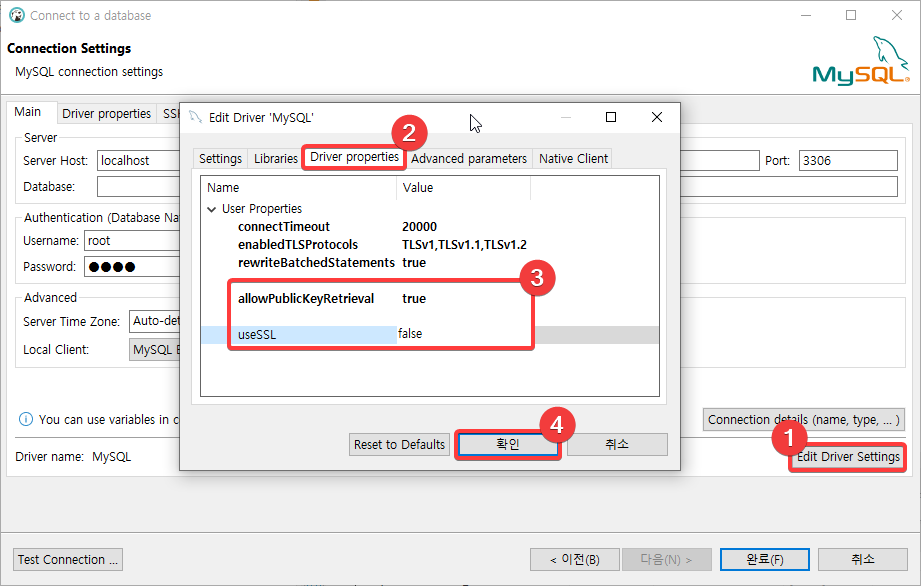The image size is (921, 586).
Task: Go back with the < 이전(B) button
Action: pos(574,560)
